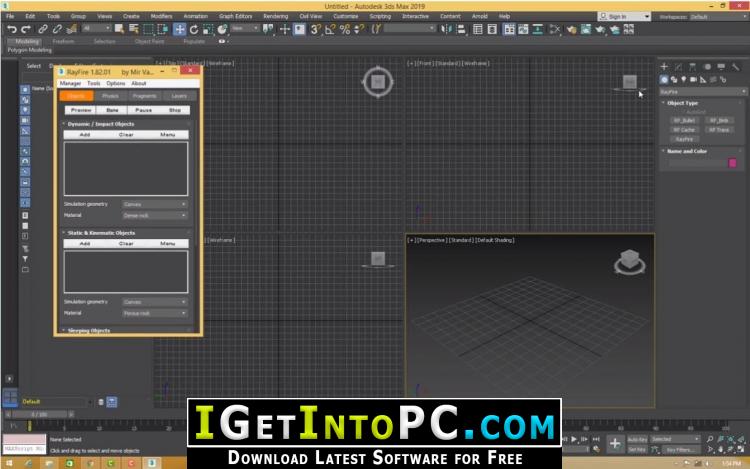Turn on the Angle Snap toggle
Screen dimensions: 750x469
coord(330,29)
